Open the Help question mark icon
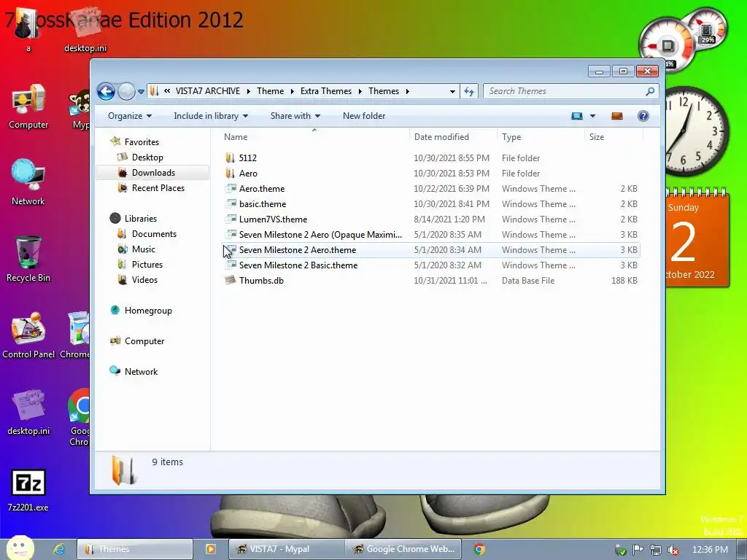This screenshot has width=747, height=560. [643, 116]
